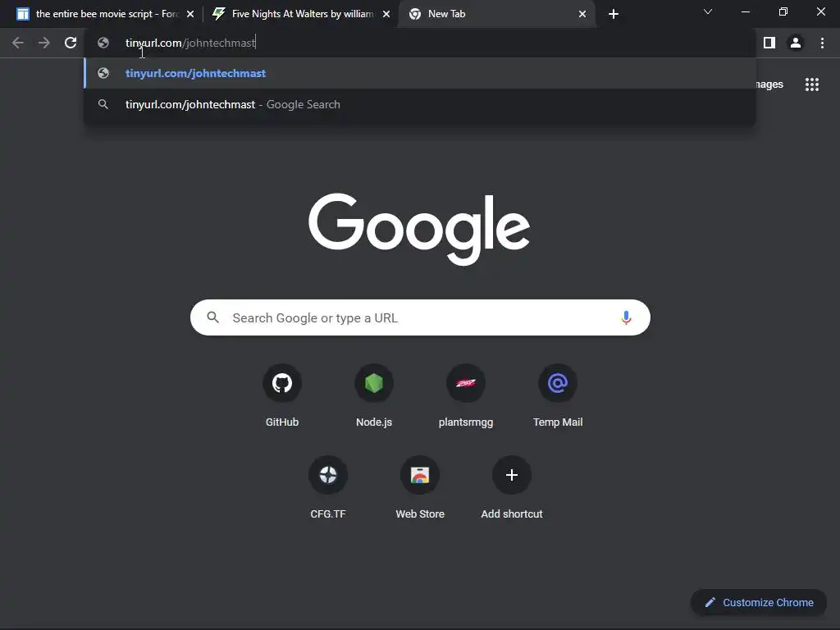Close the New Tab tab

pyautogui.click(x=582, y=14)
